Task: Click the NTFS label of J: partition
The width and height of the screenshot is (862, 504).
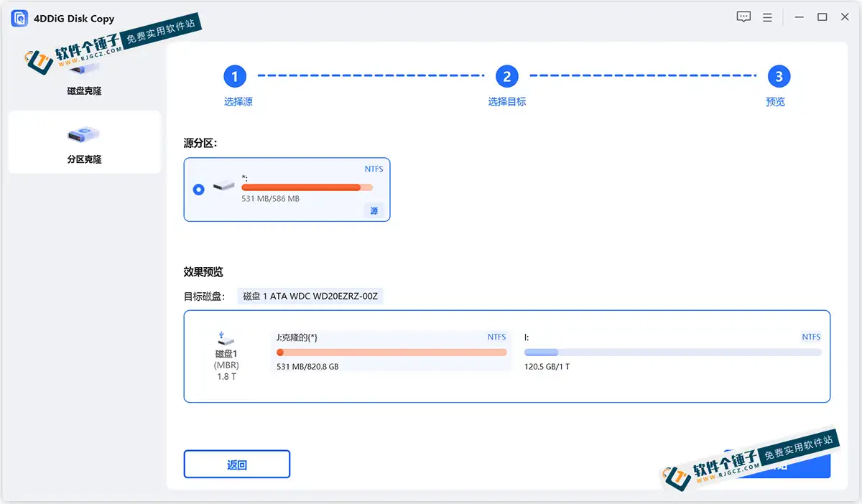Action: (x=497, y=337)
